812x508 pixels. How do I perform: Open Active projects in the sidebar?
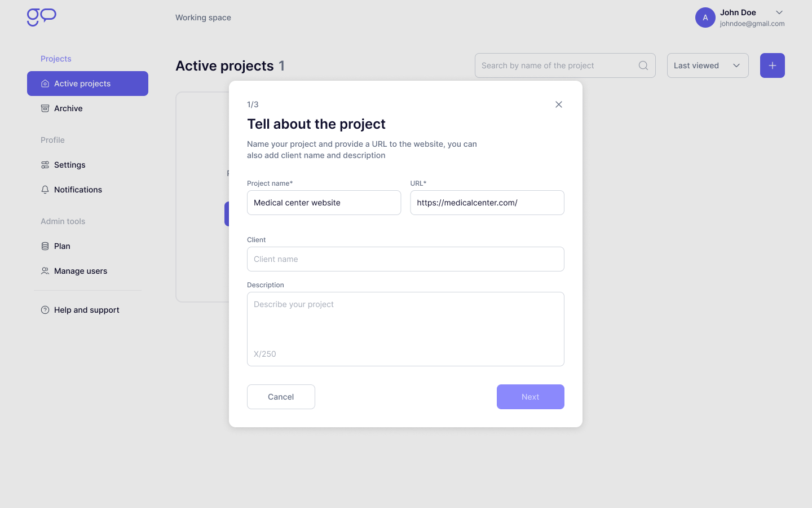(x=87, y=84)
